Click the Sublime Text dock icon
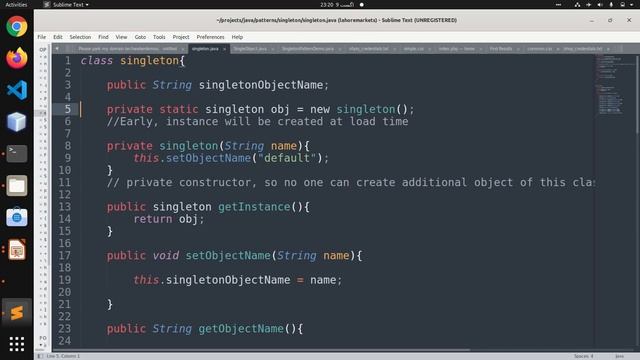Image resolution: width=640 pixels, height=360 pixels. click(x=17, y=313)
